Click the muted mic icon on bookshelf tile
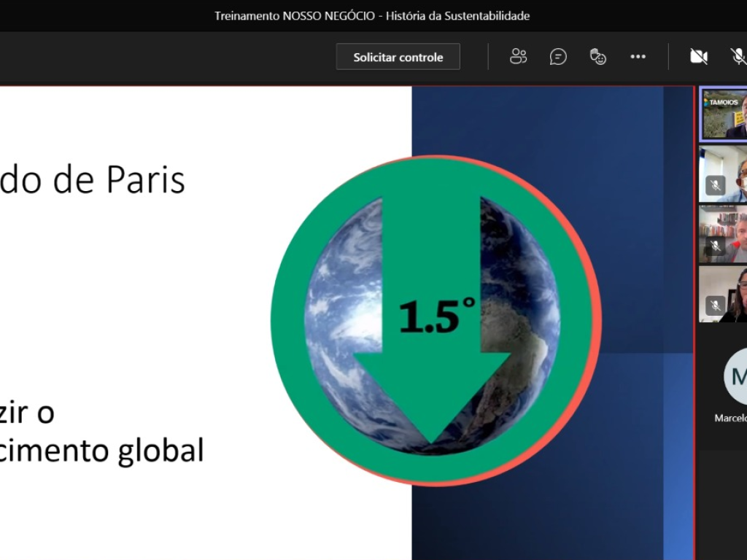The image size is (747, 560). [x=715, y=246]
